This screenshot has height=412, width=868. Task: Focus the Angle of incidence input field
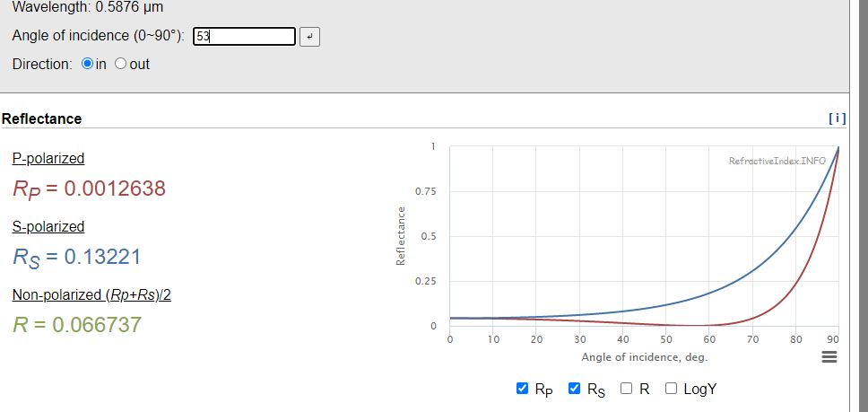243,37
